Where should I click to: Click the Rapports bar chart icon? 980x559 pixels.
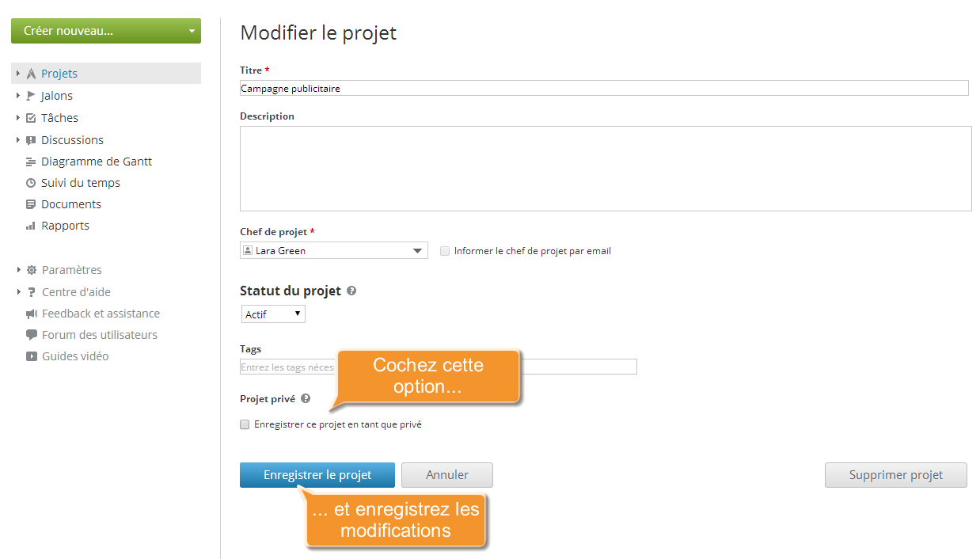click(x=31, y=226)
